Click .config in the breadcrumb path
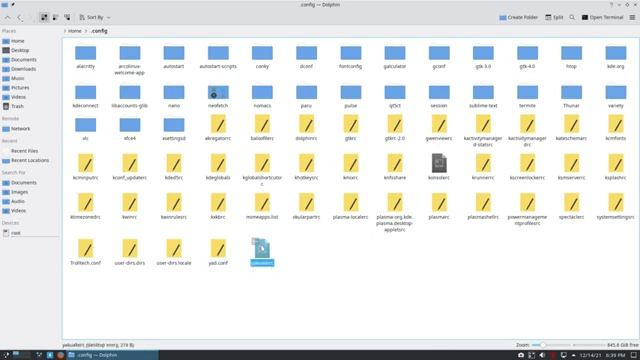Viewport: 640px width, 360px height. (x=99, y=31)
